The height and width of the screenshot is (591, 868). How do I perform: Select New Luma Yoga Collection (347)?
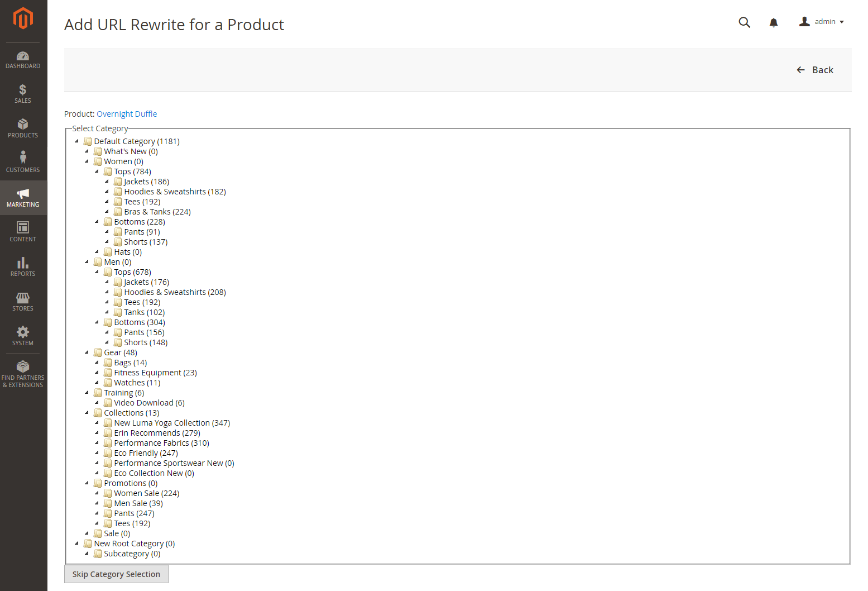tap(172, 423)
